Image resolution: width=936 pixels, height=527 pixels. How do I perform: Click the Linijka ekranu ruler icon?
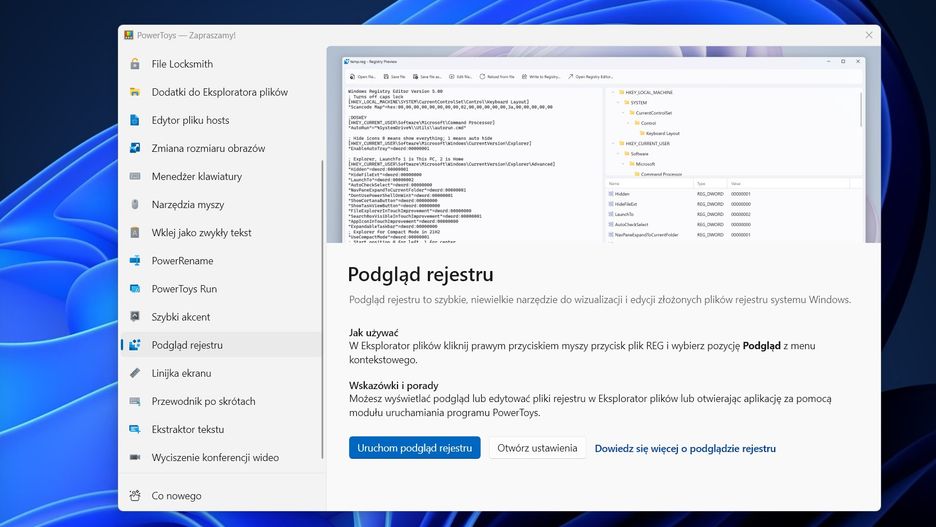pos(135,372)
